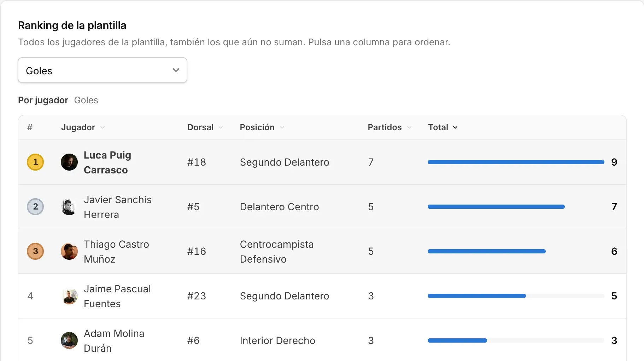
Task: Click rank number 4 cell
Action: (x=30, y=296)
